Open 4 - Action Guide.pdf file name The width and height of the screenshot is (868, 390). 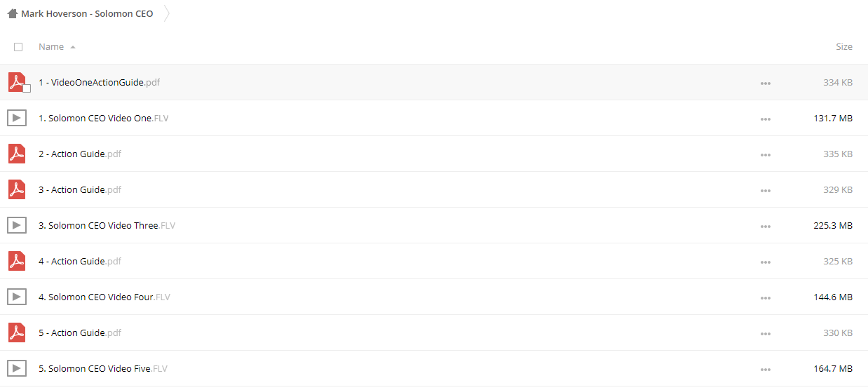[x=80, y=261]
